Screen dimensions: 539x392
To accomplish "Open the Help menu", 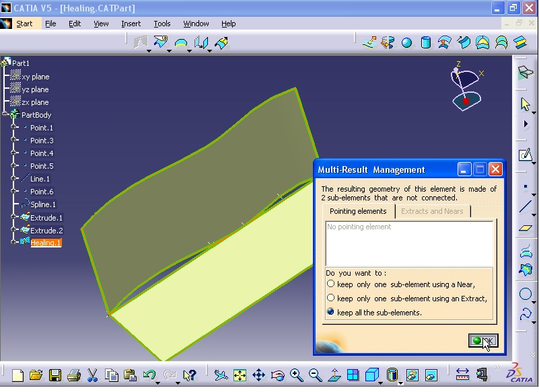I will click(x=228, y=24).
